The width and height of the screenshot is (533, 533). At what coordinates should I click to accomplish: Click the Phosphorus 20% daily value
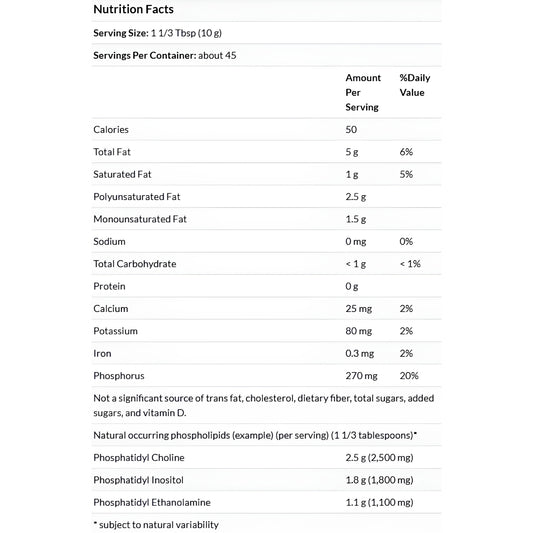409,376
